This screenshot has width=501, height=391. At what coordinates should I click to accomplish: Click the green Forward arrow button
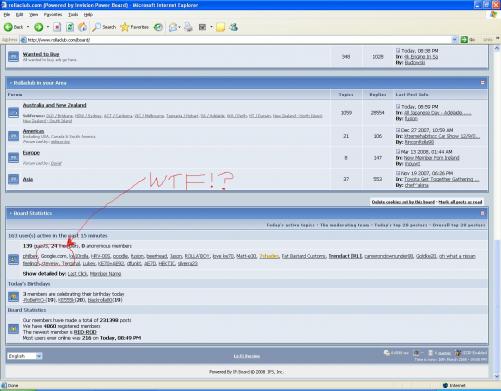[39, 27]
